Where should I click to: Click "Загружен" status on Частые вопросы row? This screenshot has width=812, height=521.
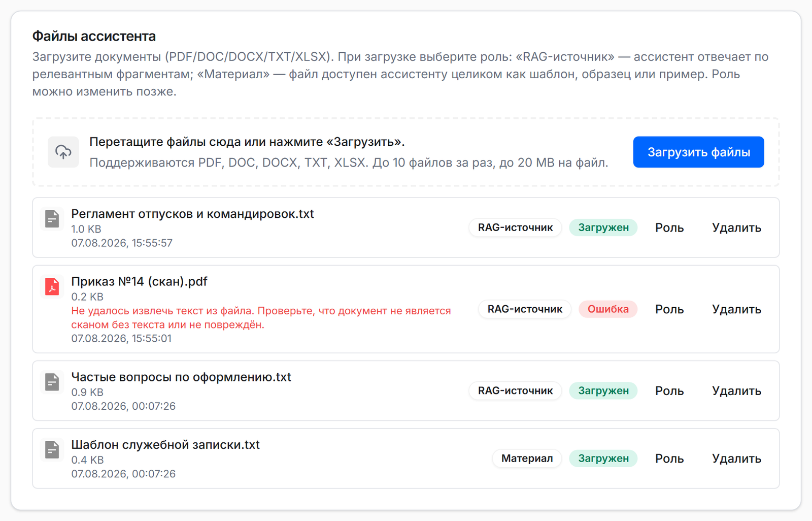pyautogui.click(x=603, y=390)
